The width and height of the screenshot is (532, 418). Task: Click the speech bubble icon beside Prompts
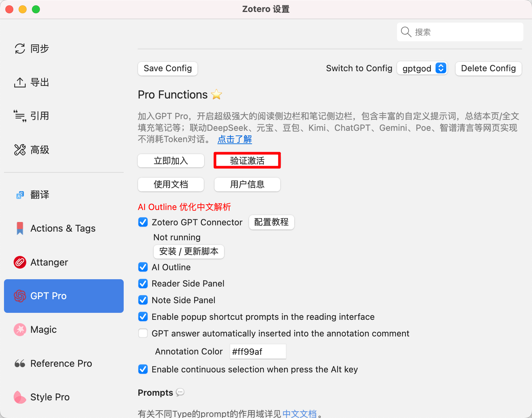pyautogui.click(x=180, y=392)
